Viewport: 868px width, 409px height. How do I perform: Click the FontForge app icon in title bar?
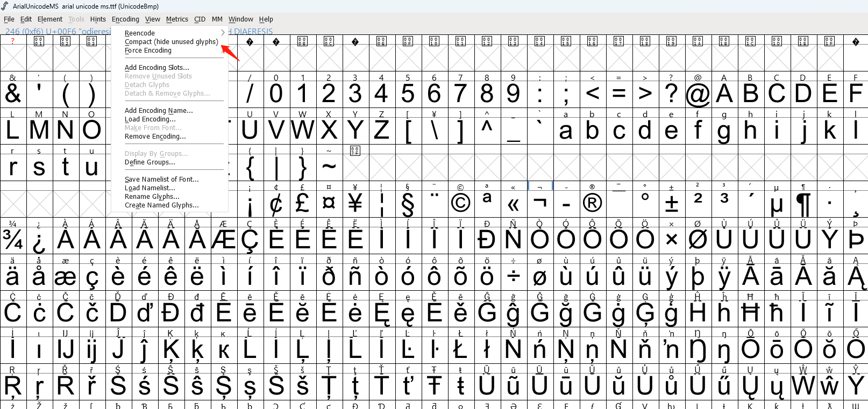tap(5, 6)
